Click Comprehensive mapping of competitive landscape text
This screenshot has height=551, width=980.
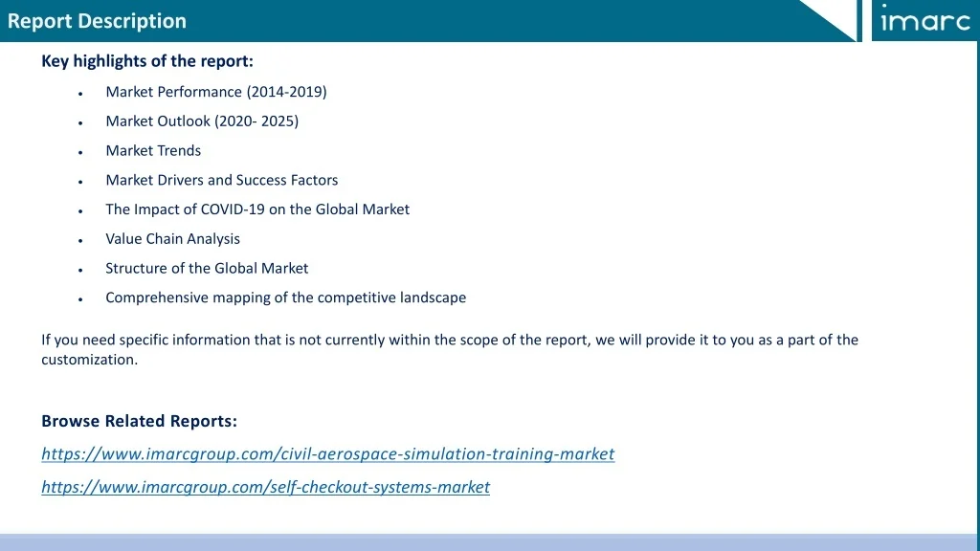pyautogui.click(x=285, y=298)
